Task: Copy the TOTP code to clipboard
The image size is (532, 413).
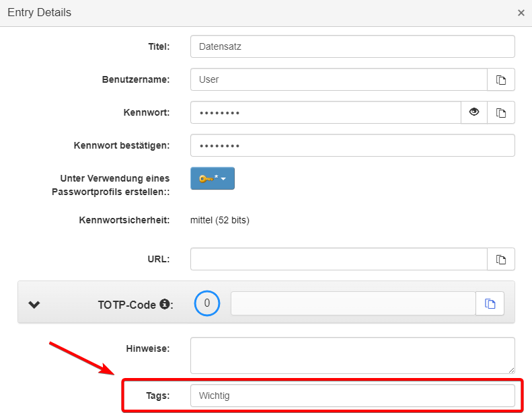Action: (490, 304)
